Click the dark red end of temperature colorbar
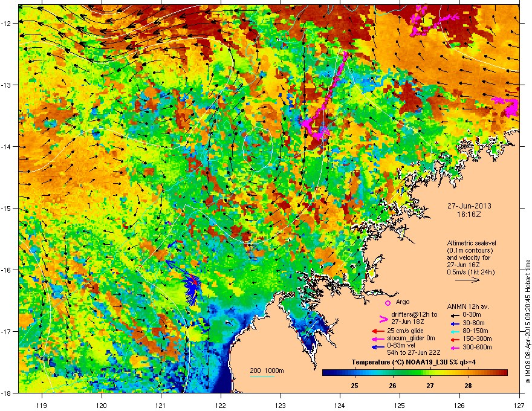 pos(504,373)
